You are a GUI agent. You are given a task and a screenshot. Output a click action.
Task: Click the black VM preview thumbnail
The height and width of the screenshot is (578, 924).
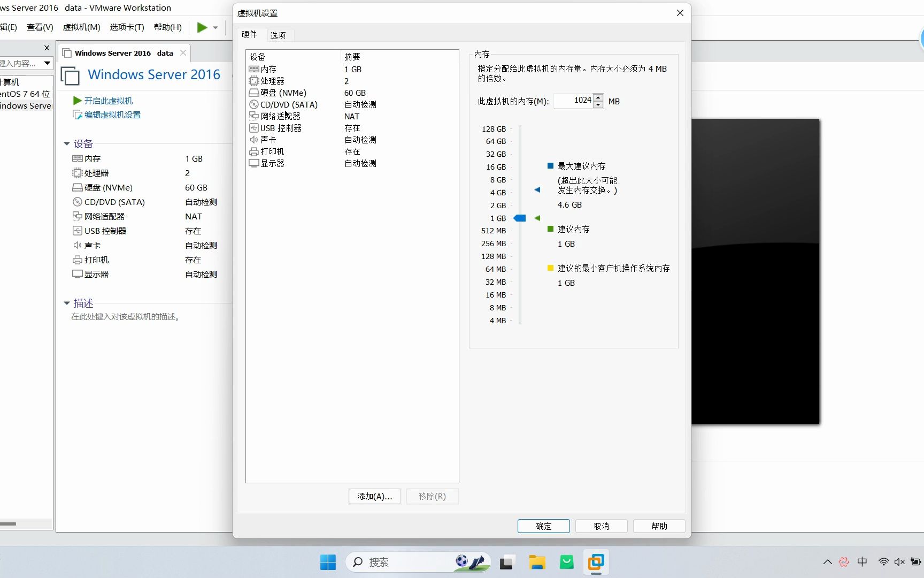(x=756, y=271)
